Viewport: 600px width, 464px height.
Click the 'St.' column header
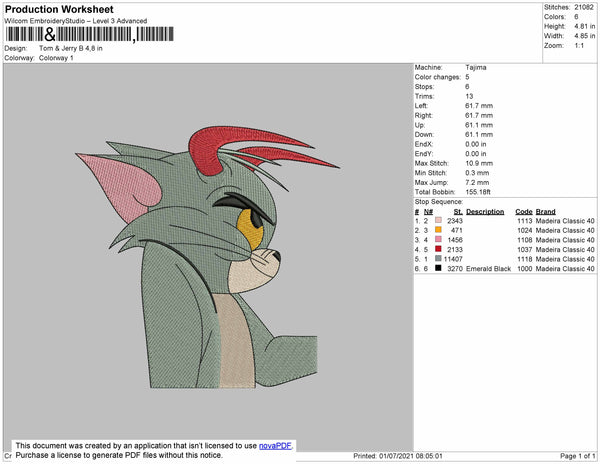[458, 212]
